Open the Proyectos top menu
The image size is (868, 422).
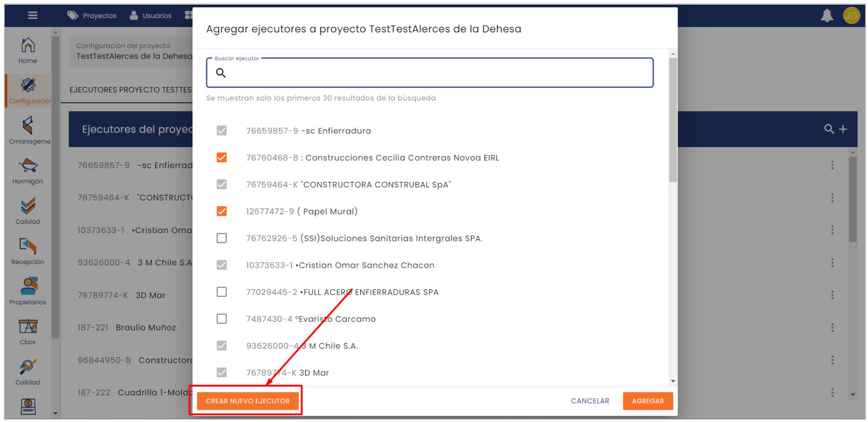click(92, 16)
